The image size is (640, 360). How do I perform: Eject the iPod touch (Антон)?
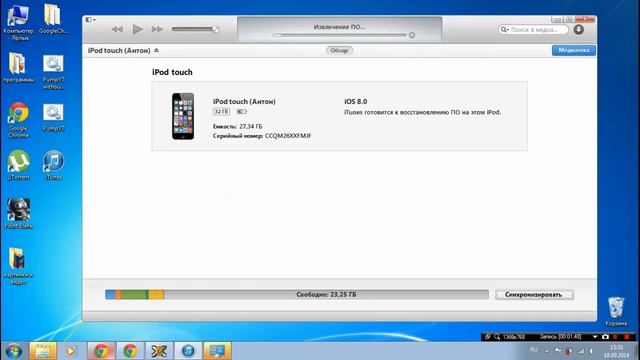click(x=156, y=50)
